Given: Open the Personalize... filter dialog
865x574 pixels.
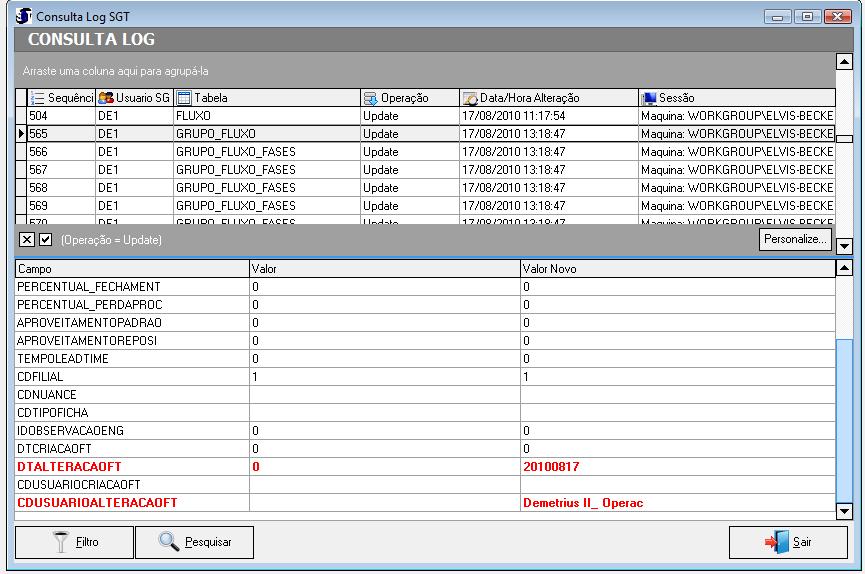Looking at the screenshot, I should click(795, 239).
